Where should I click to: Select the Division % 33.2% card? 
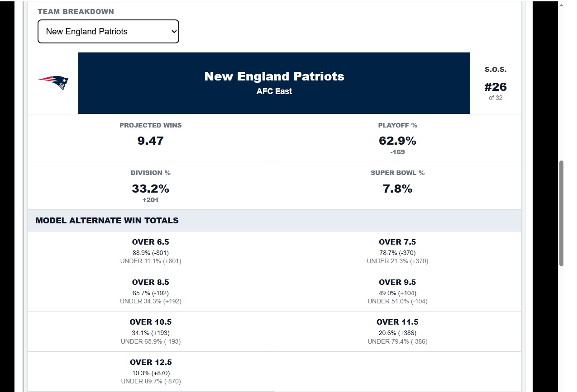[x=151, y=186]
